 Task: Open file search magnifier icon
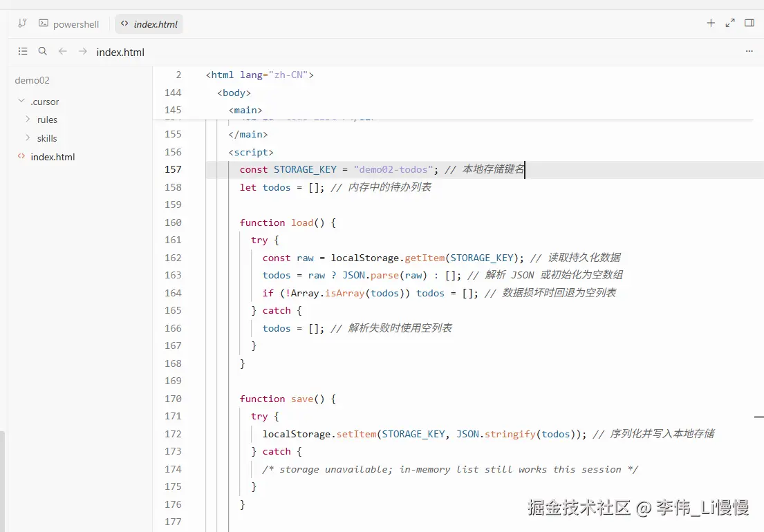43,51
